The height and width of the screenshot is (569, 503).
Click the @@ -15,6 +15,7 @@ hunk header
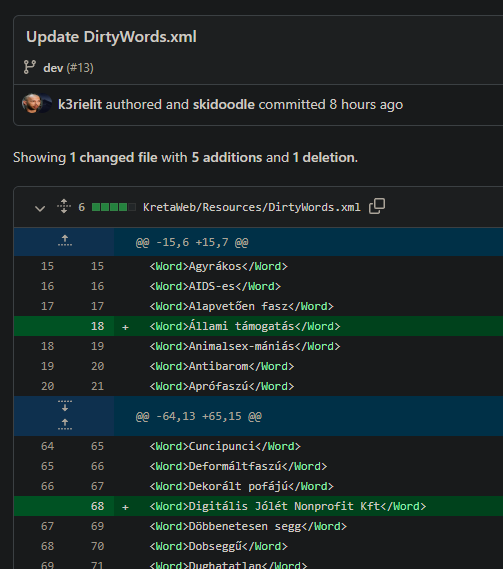coord(192,242)
